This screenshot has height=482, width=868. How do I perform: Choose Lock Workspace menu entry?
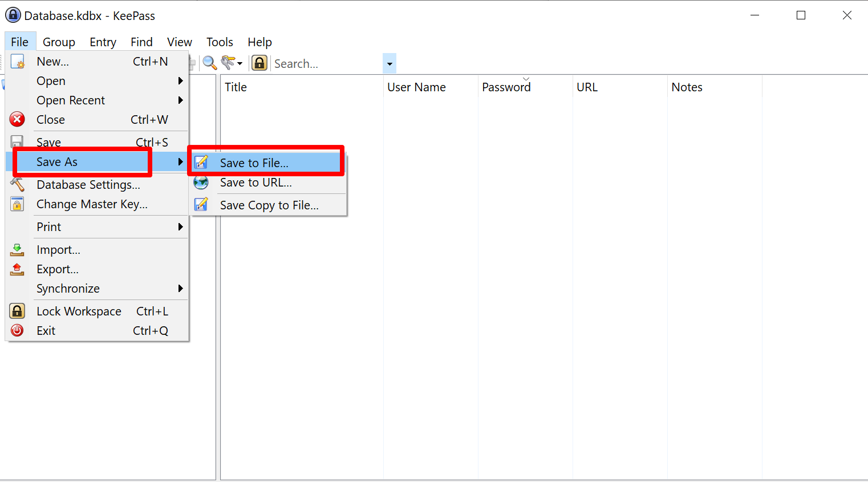pos(97,311)
